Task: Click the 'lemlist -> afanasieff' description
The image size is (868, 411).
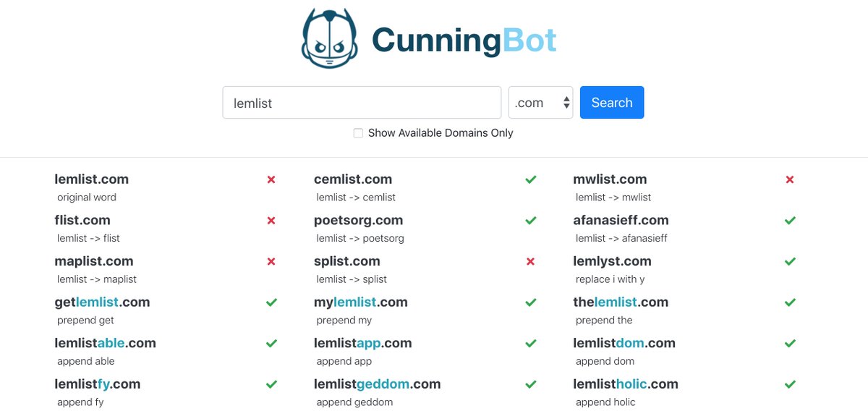Action: [621, 238]
